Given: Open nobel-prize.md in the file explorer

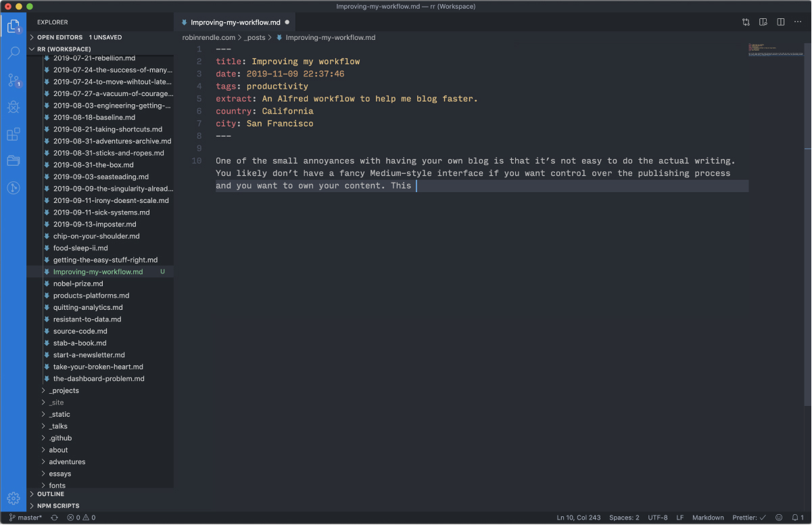Looking at the screenshot, I should coord(78,283).
